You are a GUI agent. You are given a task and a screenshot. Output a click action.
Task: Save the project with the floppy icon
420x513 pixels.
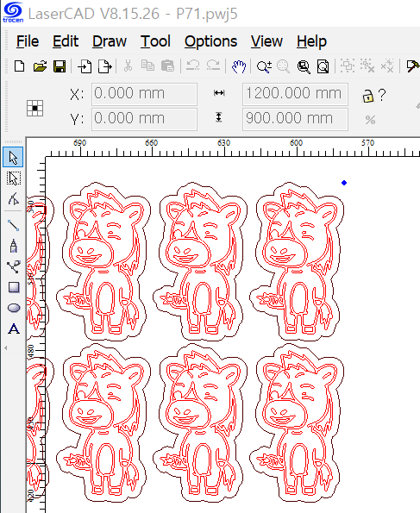pyautogui.click(x=60, y=66)
